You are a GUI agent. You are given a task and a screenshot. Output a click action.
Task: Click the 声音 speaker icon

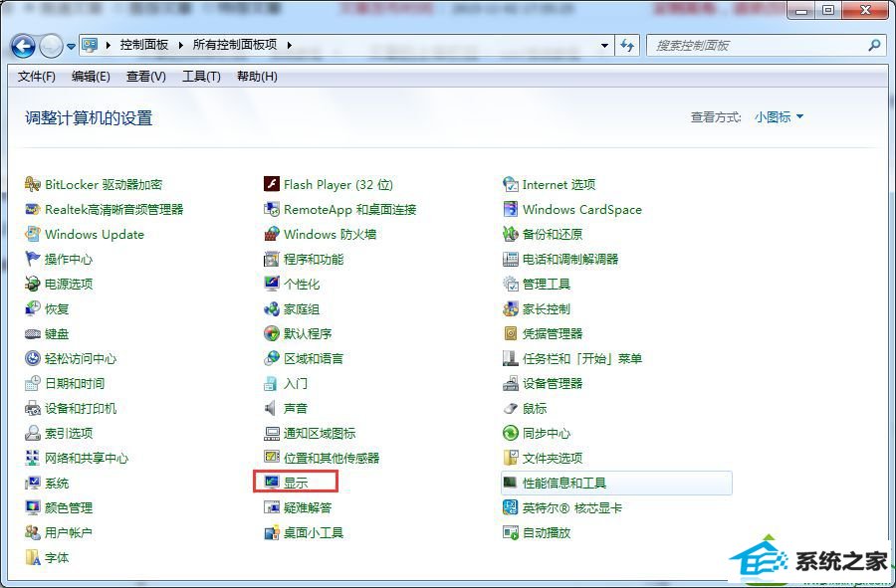[x=270, y=408]
